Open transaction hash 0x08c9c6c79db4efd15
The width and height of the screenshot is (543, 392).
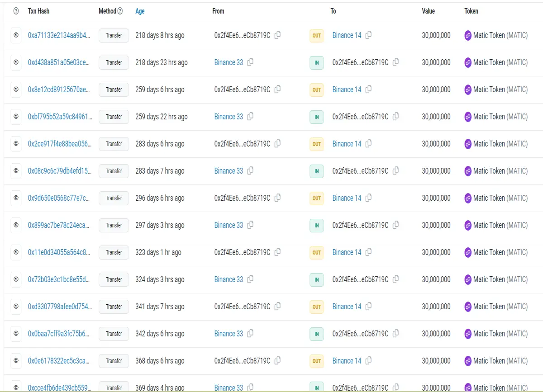[x=60, y=171]
